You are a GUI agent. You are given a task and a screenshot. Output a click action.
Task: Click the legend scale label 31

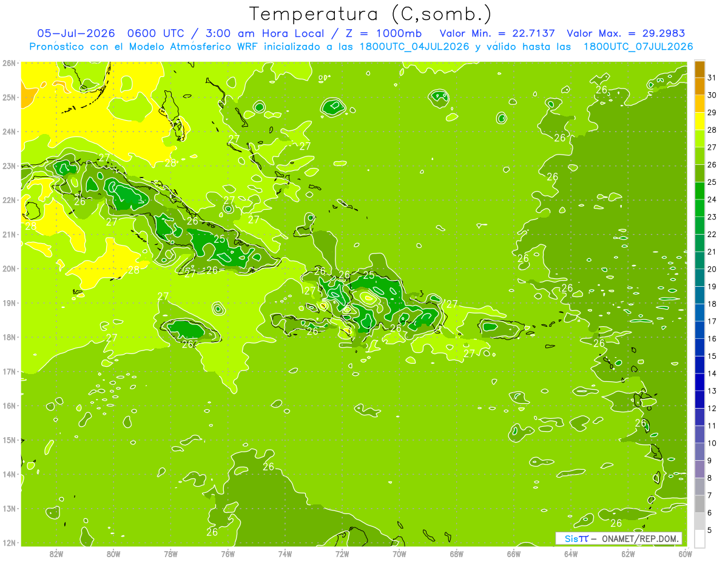point(712,78)
